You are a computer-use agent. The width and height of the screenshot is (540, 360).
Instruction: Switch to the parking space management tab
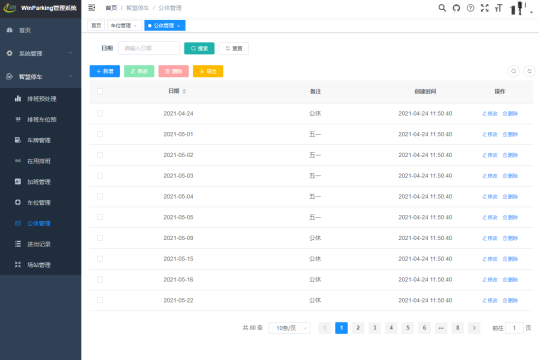tap(124, 25)
